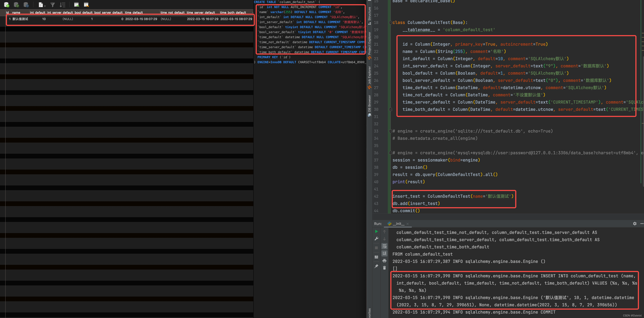This screenshot has width=644, height=318.
Task: Click the export table data icon
Action: (x=86, y=5)
